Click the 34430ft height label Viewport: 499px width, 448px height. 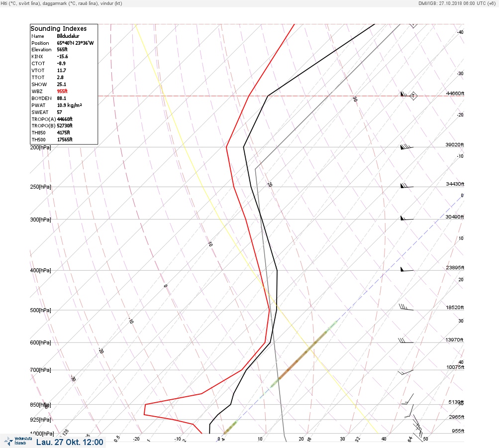[x=455, y=184]
